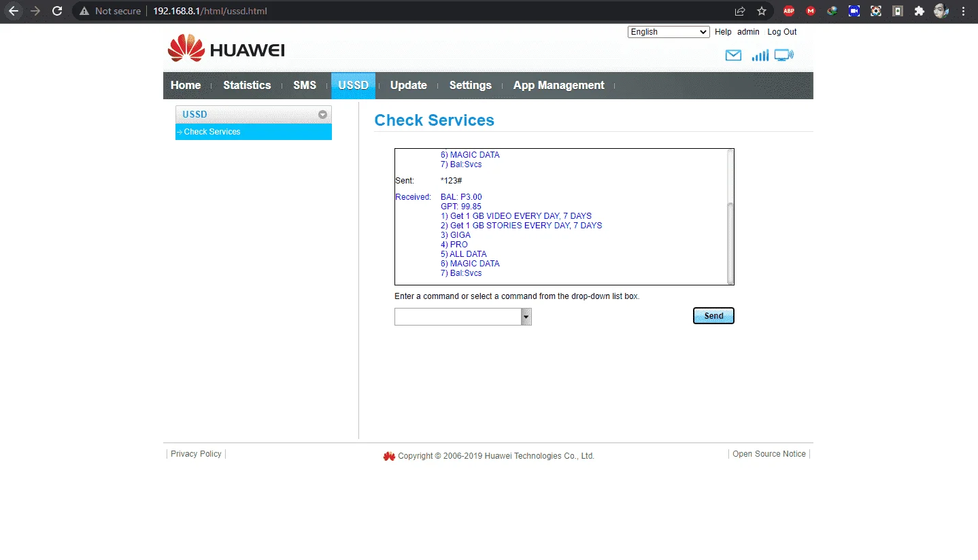Click 2) Get 1 GB STORIES line
The image size is (978, 560).
tap(522, 226)
